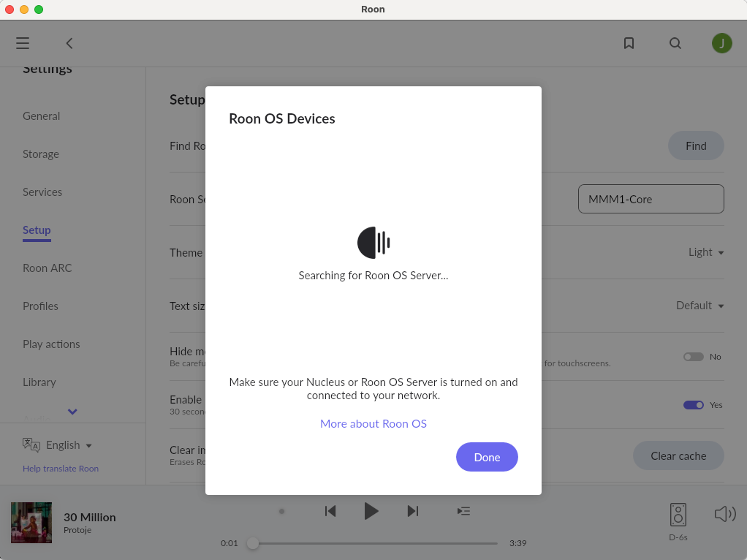The image size is (747, 560).
Task: Open the Help translate Roon link
Action: point(61,469)
